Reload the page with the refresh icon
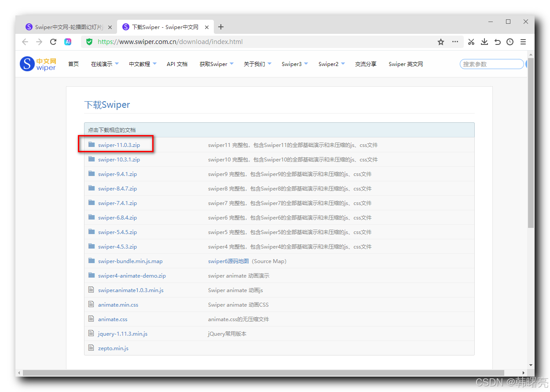The image size is (550, 392). (x=53, y=42)
